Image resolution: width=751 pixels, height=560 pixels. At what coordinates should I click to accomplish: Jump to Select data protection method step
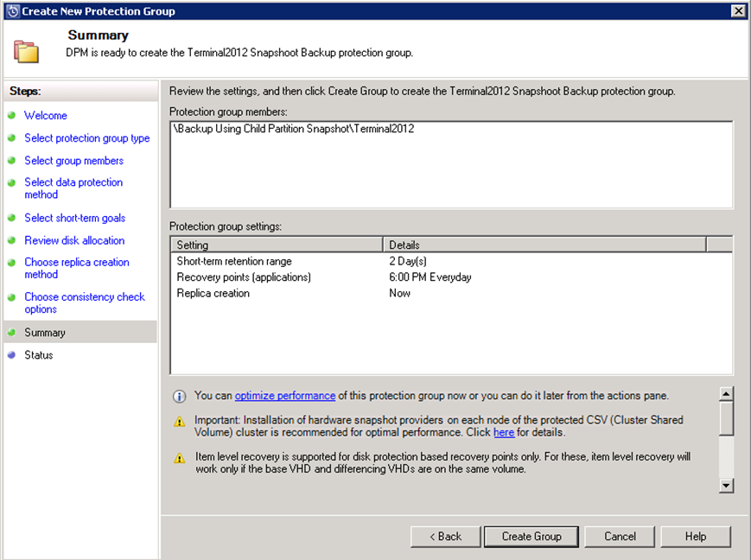pyautogui.click(x=73, y=188)
